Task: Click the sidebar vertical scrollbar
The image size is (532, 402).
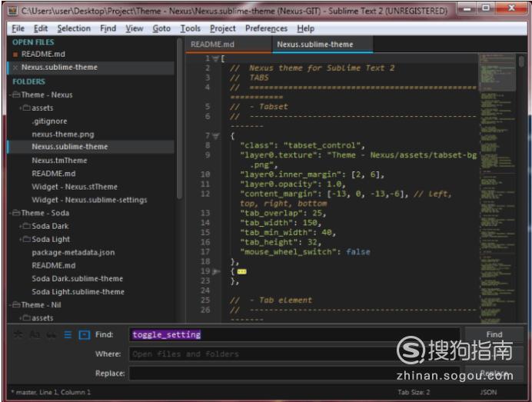Action: (x=179, y=118)
